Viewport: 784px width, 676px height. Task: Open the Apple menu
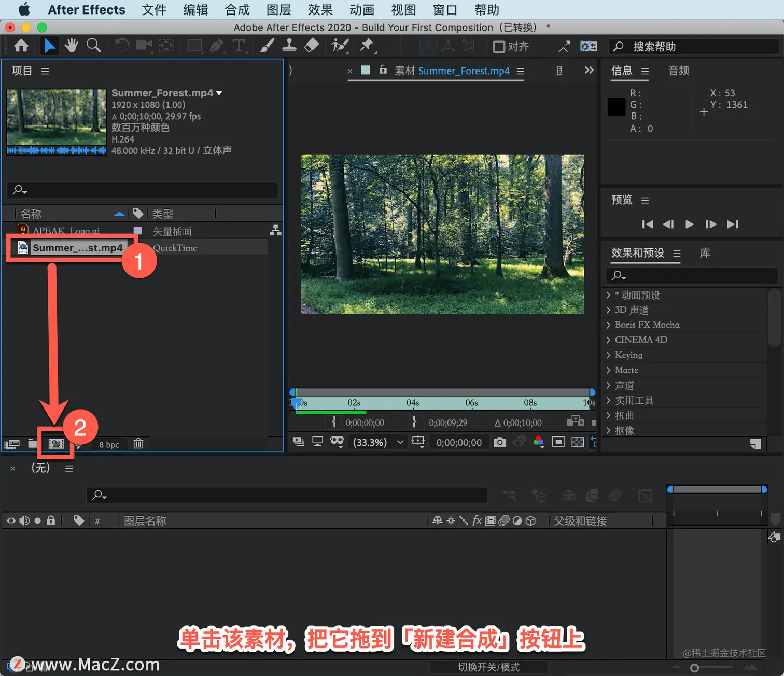coord(24,10)
